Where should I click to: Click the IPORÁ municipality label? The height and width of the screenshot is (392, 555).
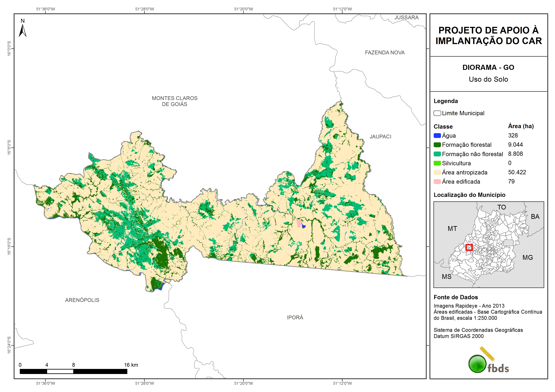click(295, 317)
